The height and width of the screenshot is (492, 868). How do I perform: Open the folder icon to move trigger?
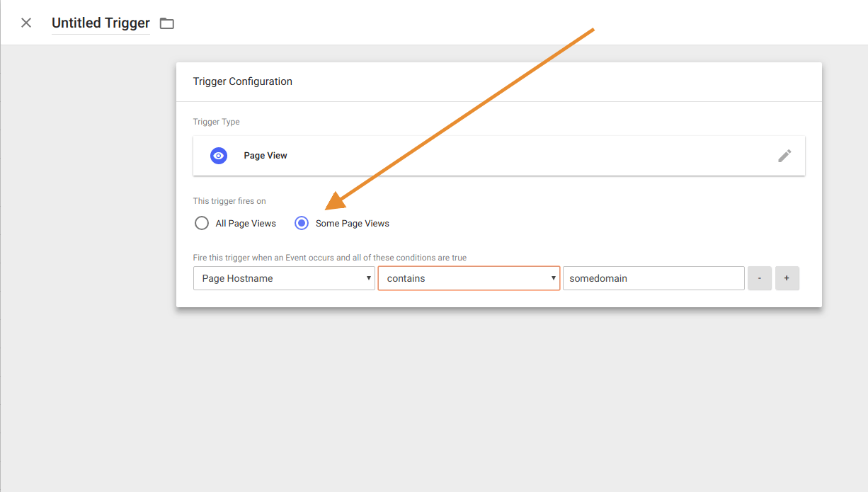point(166,23)
